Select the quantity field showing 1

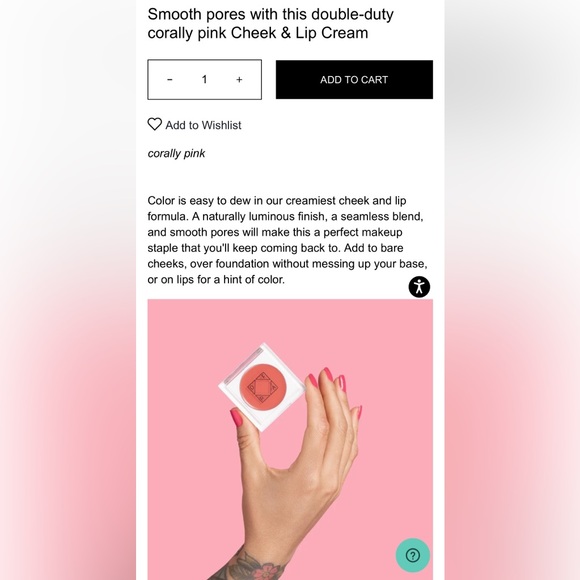pyautogui.click(x=204, y=80)
